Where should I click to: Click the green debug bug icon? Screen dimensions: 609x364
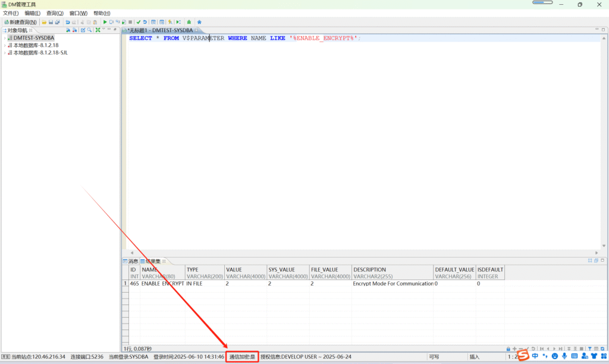(x=189, y=22)
